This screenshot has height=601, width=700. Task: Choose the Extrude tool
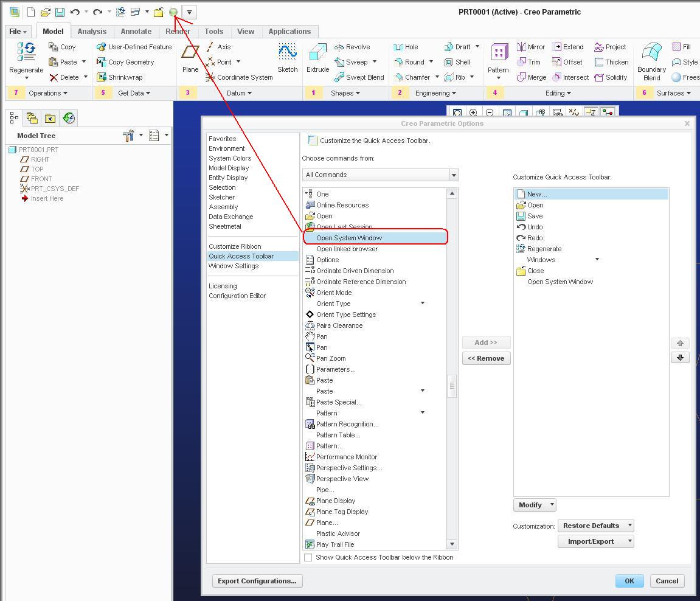318,58
